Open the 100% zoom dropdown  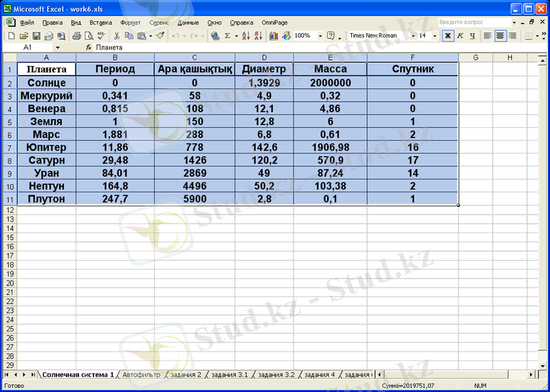coord(320,36)
